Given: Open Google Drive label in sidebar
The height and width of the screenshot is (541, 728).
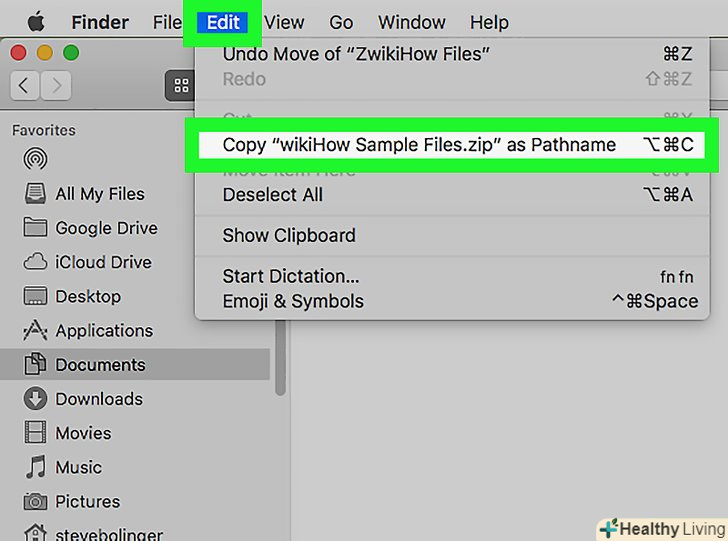Looking at the screenshot, I should tap(106, 228).
